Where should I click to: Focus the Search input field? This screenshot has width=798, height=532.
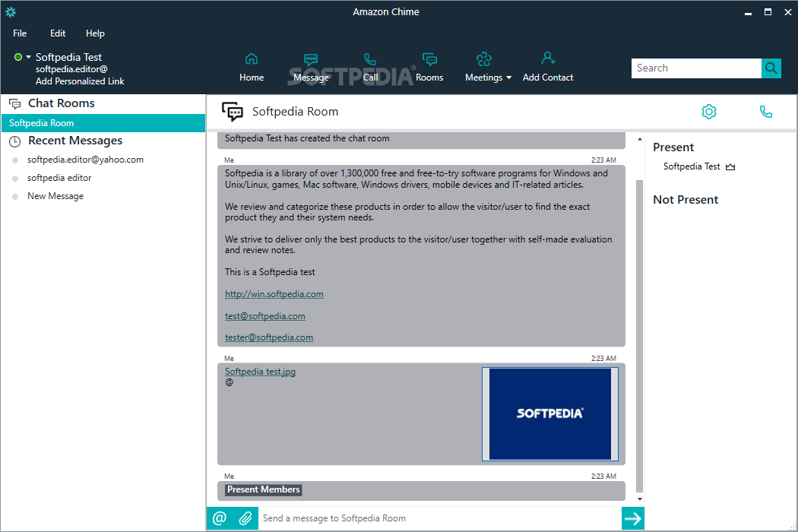(696, 68)
